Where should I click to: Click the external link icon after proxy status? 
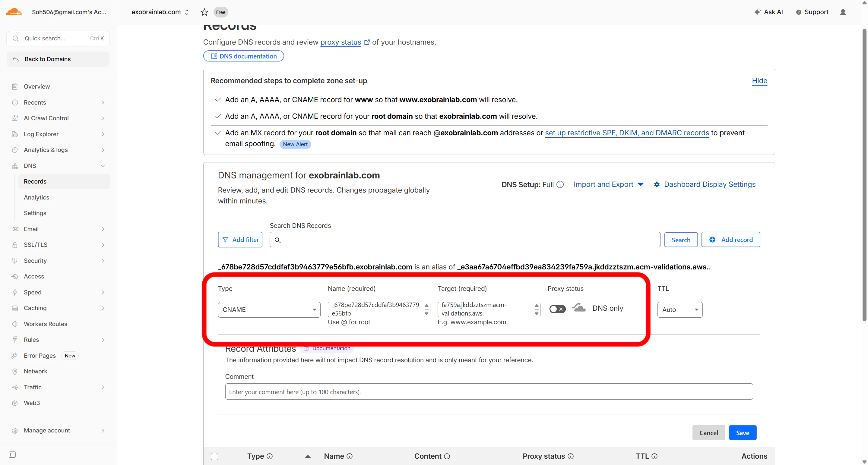[x=367, y=42]
